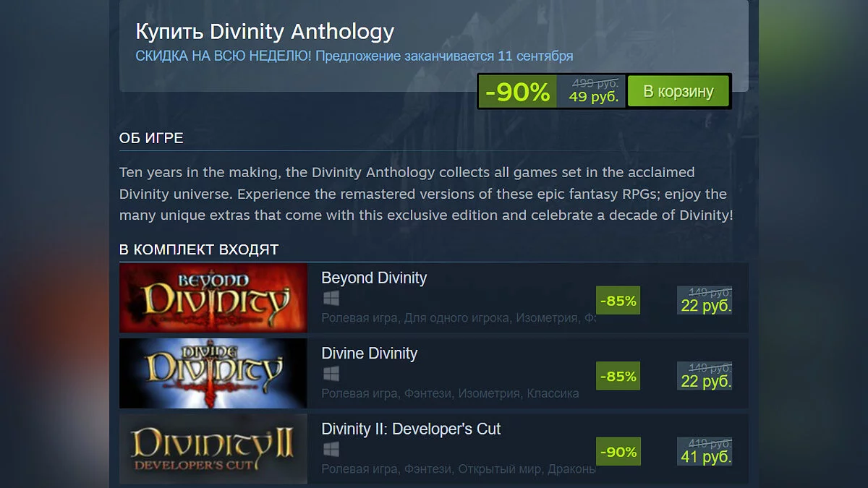This screenshot has height=488, width=868.
Task: Click Beyond Divinity's Ролевая игра tag line
Action: [459, 318]
